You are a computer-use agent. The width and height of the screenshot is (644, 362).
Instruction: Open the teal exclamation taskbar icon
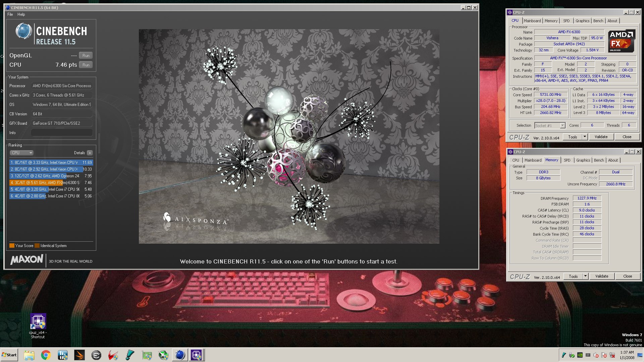[130, 355]
